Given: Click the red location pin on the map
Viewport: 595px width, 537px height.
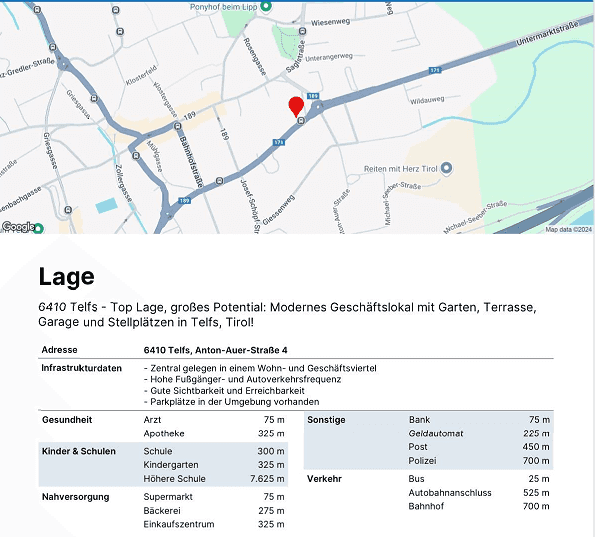Looking at the screenshot, I should pos(296,107).
